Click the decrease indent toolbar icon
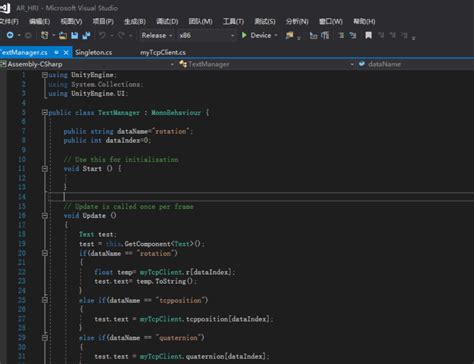474x364 pixels. point(313,35)
